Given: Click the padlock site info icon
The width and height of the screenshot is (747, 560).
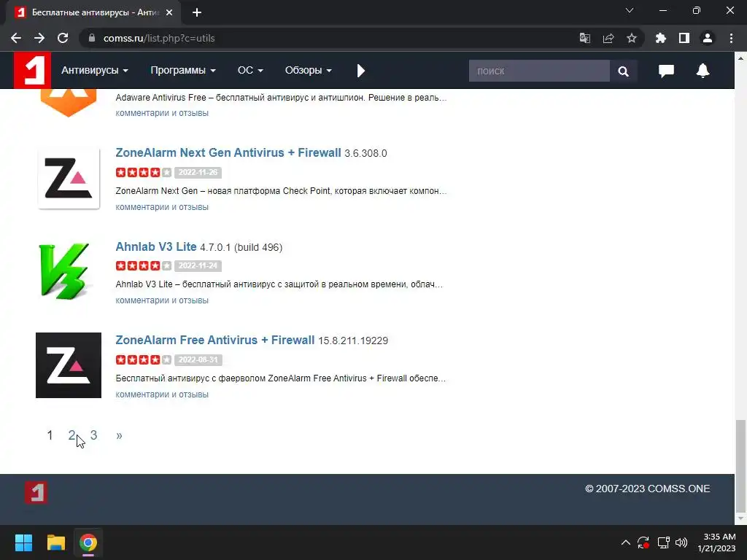Looking at the screenshot, I should [92, 38].
